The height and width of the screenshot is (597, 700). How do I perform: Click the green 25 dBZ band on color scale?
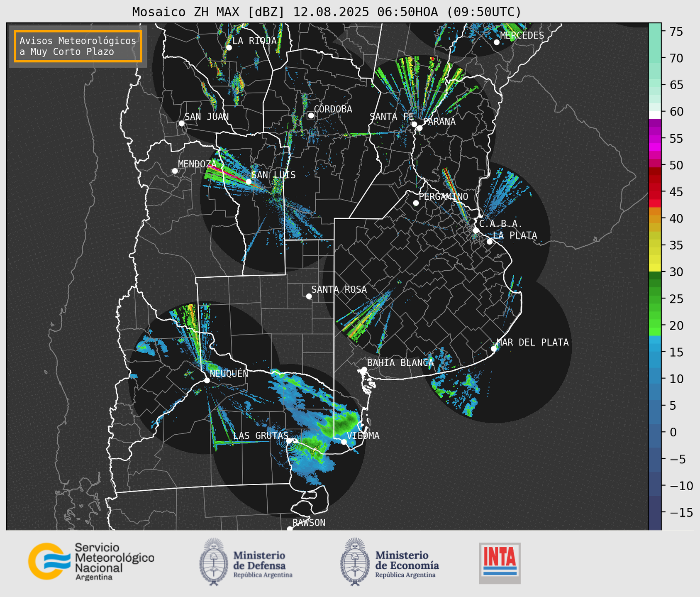pos(655,299)
